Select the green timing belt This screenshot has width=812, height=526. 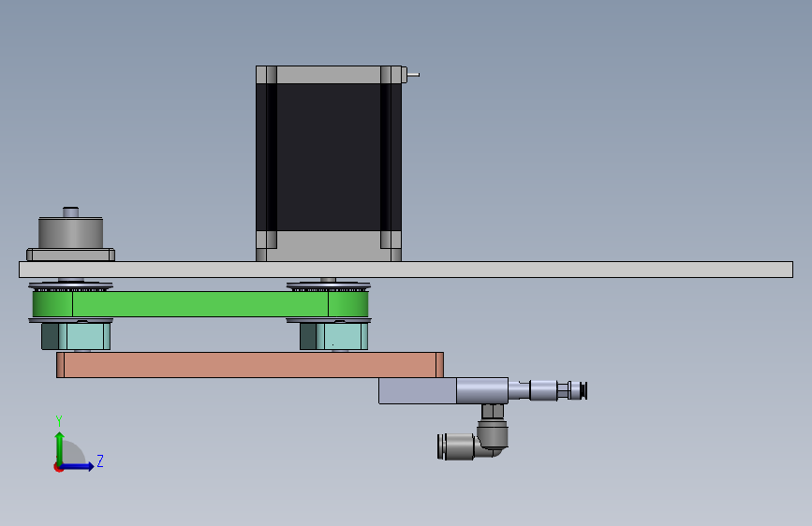200,304
